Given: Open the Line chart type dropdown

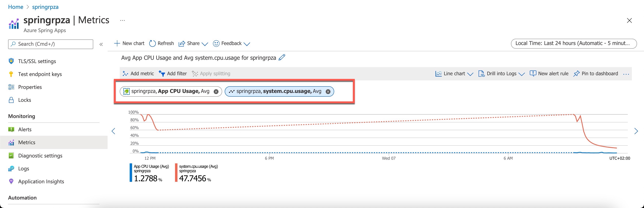Looking at the screenshot, I should click(454, 74).
